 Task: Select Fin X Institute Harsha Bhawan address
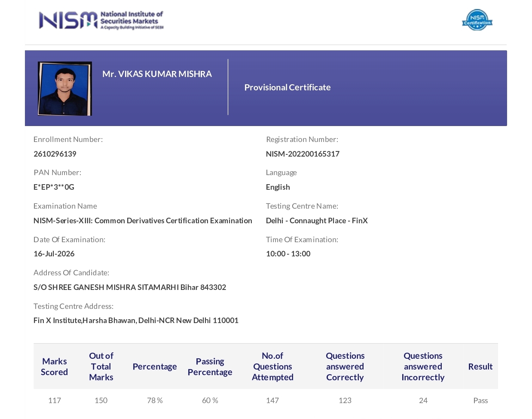pos(136,320)
